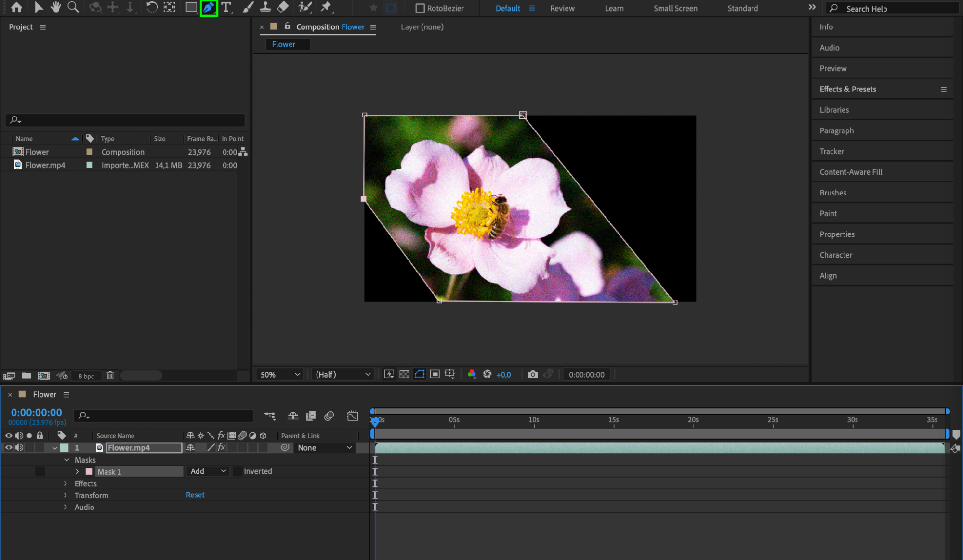Open the 50% magnification dropdown
This screenshot has width=963, height=560.
[280, 374]
